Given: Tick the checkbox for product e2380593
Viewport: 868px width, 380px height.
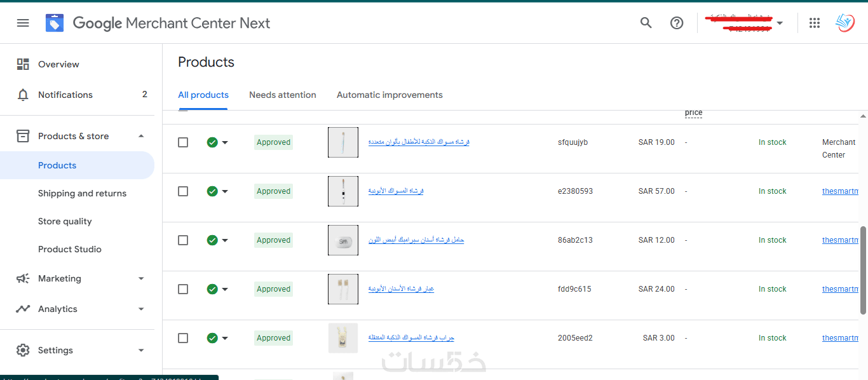Looking at the screenshot, I should point(183,191).
